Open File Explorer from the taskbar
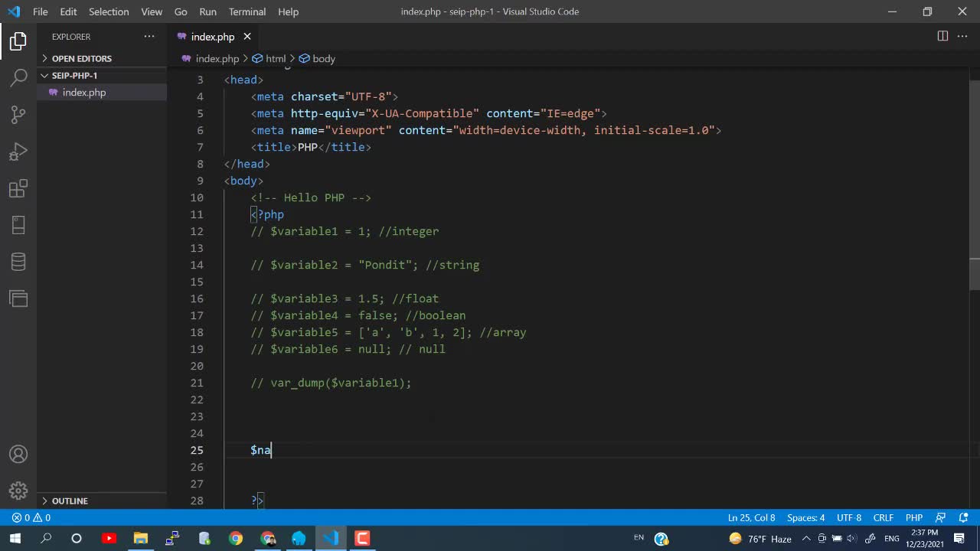 click(x=141, y=539)
